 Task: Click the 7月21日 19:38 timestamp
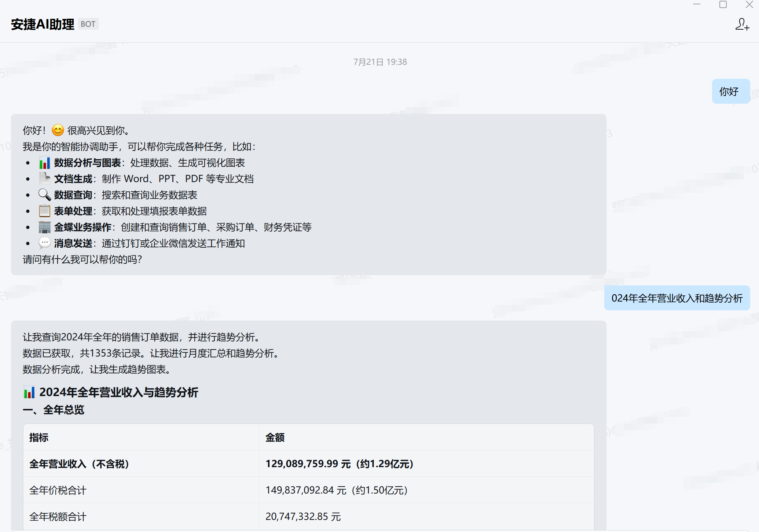(x=380, y=62)
